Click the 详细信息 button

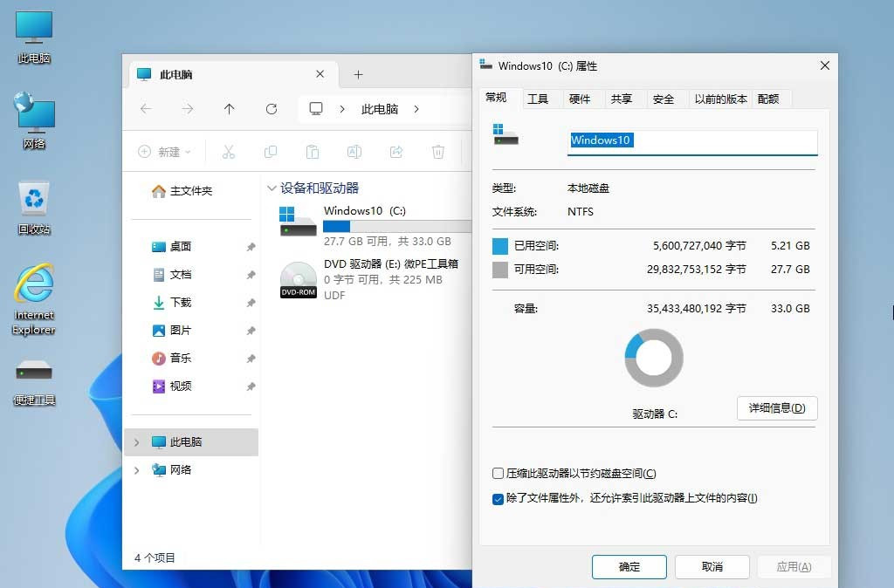(776, 407)
